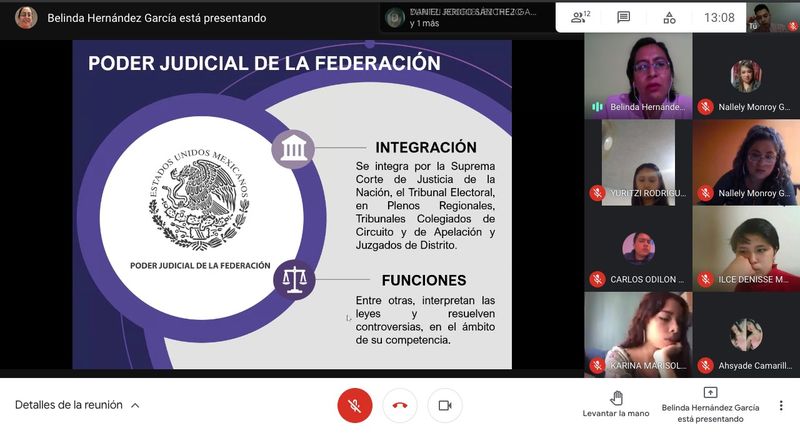Image resolution: width=800 pixels, height=433 pixels.
Task: Click the courthouse building slide icon
Action: [x=293, y=148]
